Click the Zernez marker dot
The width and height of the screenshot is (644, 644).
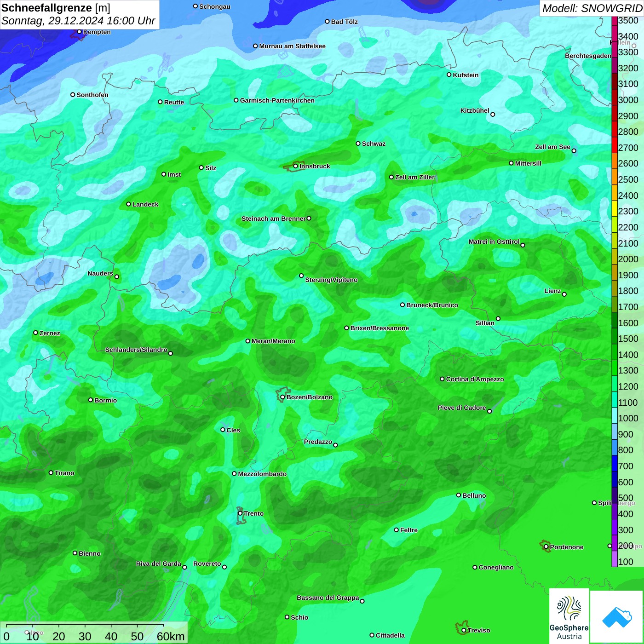(x=35, y=333)
